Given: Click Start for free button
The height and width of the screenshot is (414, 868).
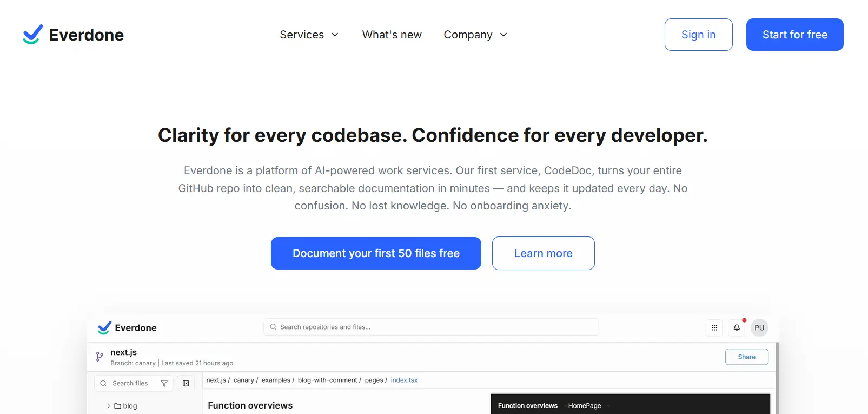Looking at the screenshot, I should tap(794, 35).
